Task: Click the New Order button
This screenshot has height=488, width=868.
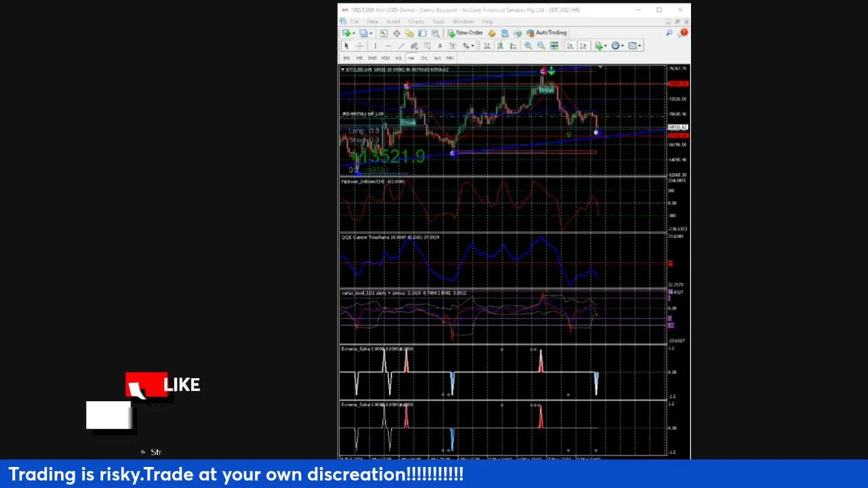Action: click(x=465, y=33)
